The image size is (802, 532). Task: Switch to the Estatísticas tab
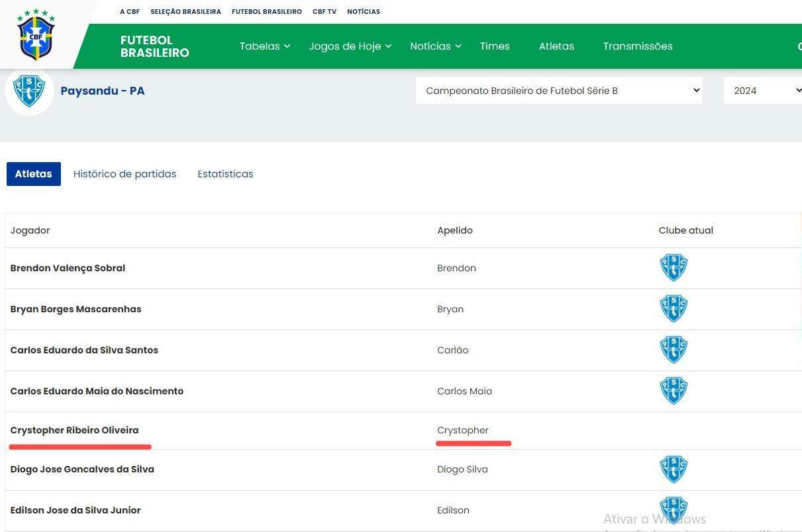point(225,174)
